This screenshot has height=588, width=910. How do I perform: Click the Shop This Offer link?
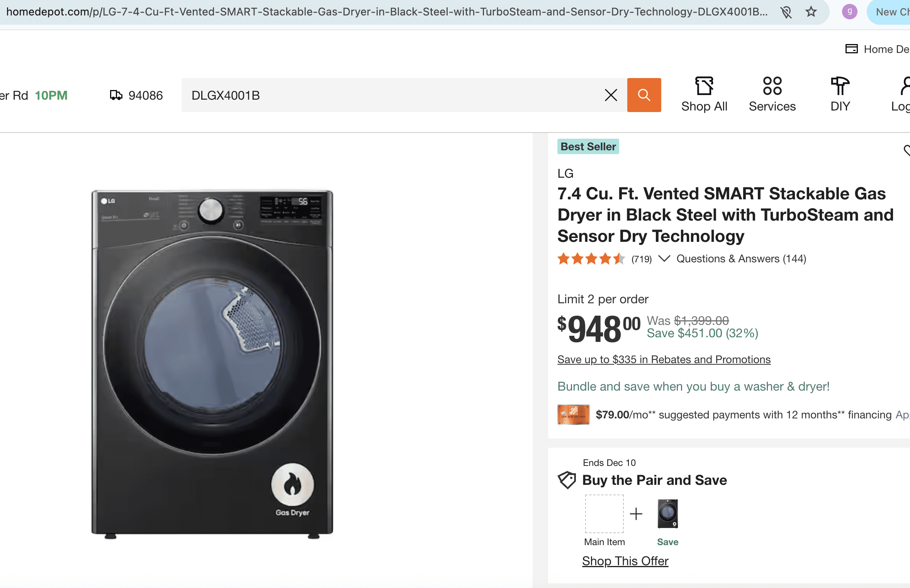(x=625, y=561)
